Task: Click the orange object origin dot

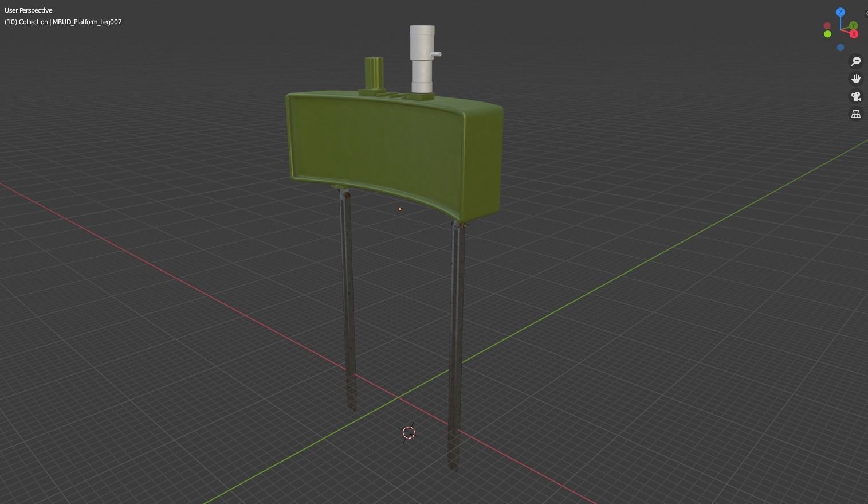Action: (x=400, y=209)
